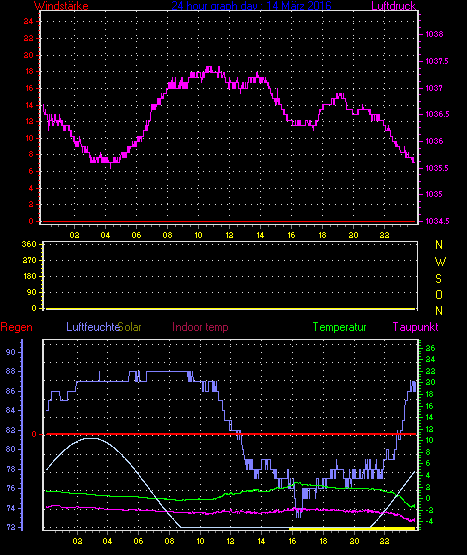
Task: Click the O compass direction letter
Action: (439, 295)
